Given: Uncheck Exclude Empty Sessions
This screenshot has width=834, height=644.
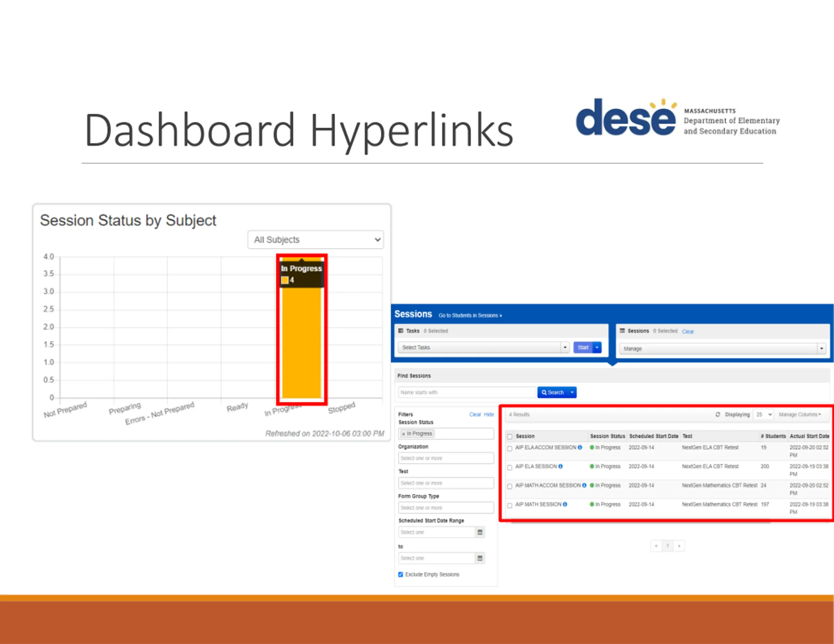Looking at the screenshot, I should 401,575.
